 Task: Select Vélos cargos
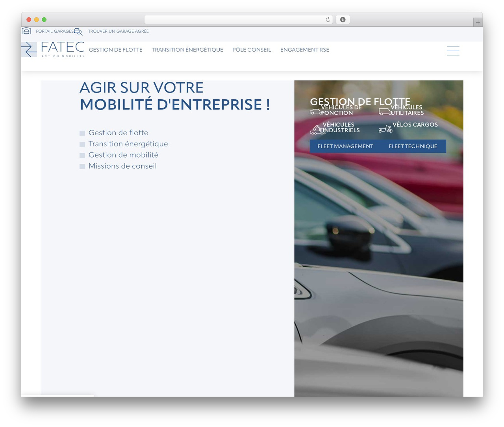pyautogui.click(x=415, y=124)
